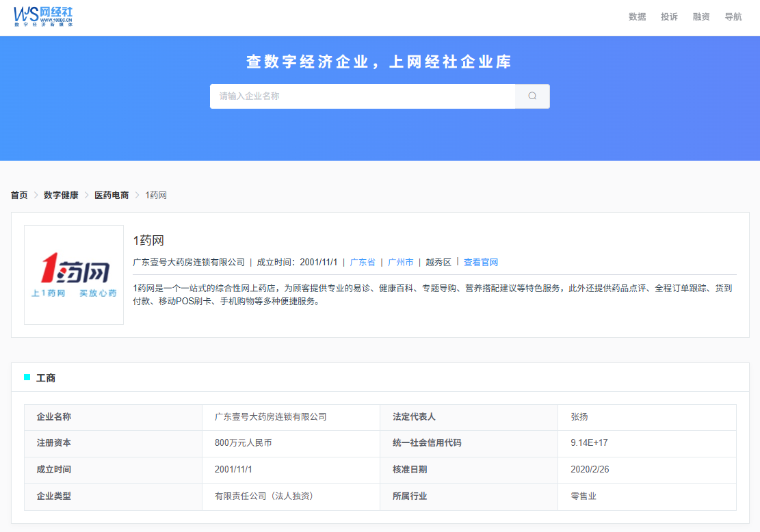The height and width of the screenshot is (532, 760).
Task: Select the 张扬 legal representative cell
Action: coord(646,416)
